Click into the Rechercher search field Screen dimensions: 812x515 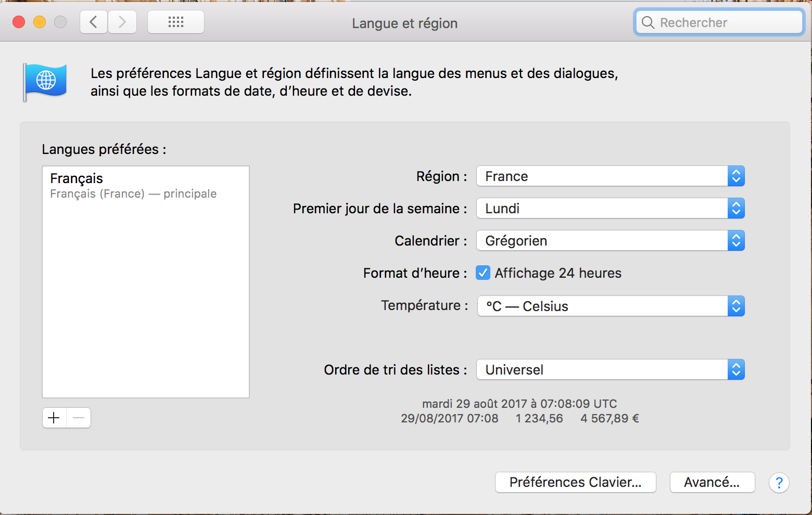pyautogui.click(x=719, y=22)
